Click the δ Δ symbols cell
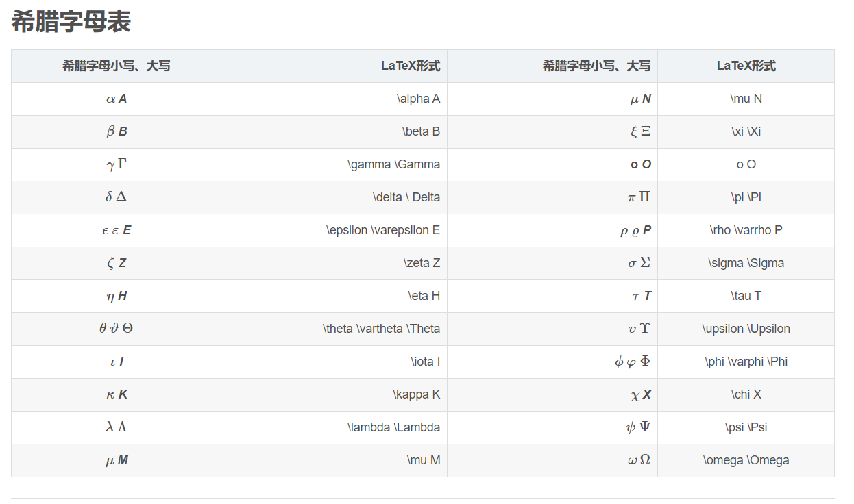 (117, 197)
